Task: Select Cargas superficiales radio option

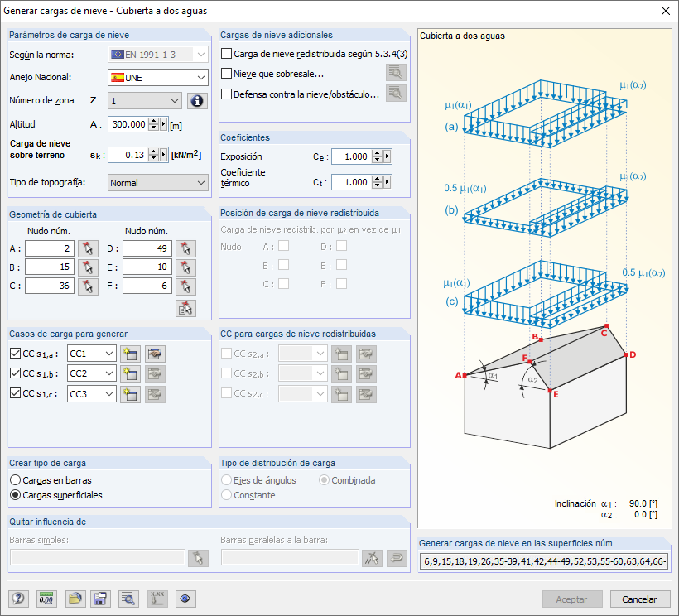Action: point(15,495)
